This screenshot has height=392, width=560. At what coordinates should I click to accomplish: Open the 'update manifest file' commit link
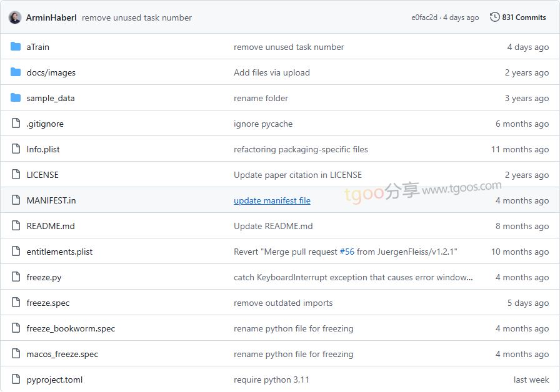click(x=272, y=200)
